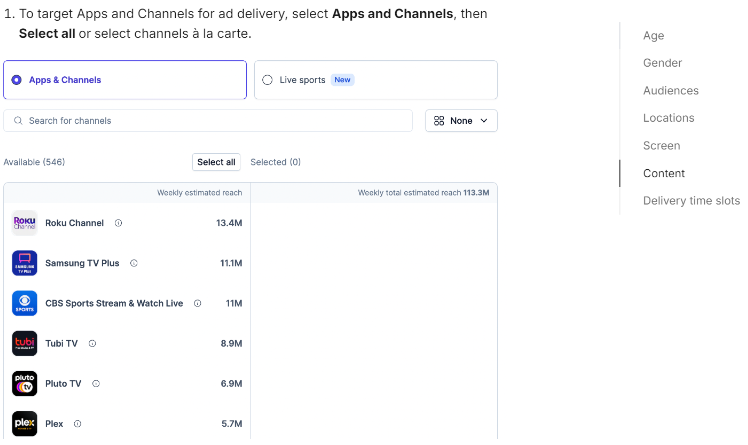Jump to Age section in sidebar
748x445 pixels.
pyautogui.click(x=654, y=36)
